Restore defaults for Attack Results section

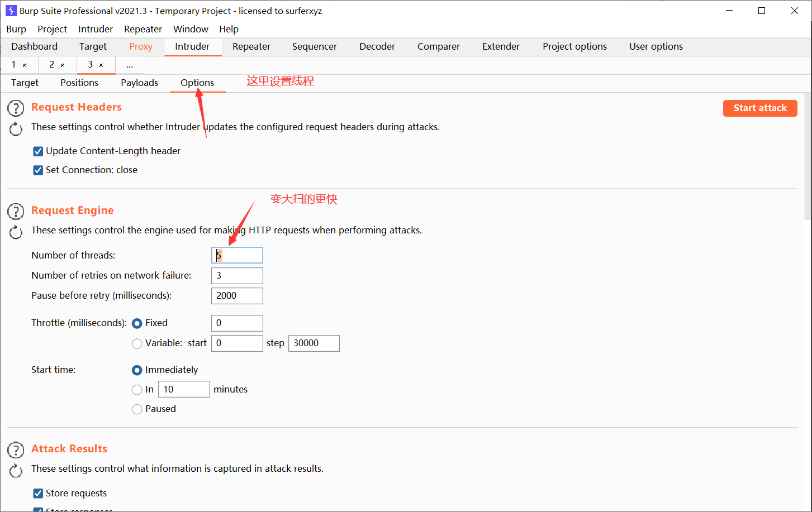click(x=16, y=471)
